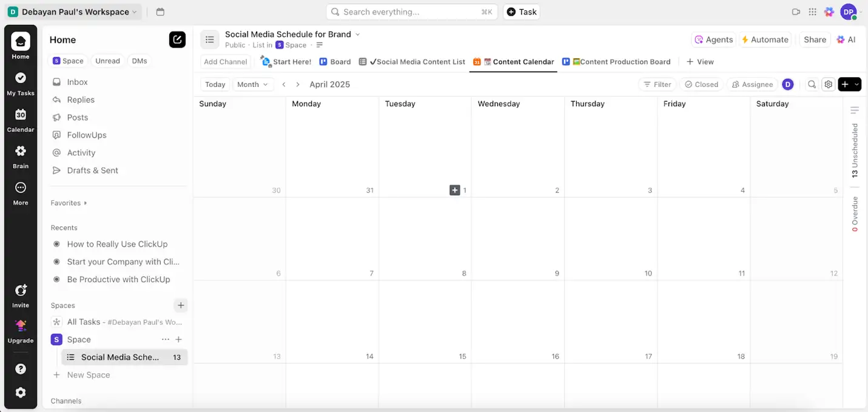This screenshot has width=868, height=412.
Task: Click the black compose new message icon
Action: [x=177, y=39]
